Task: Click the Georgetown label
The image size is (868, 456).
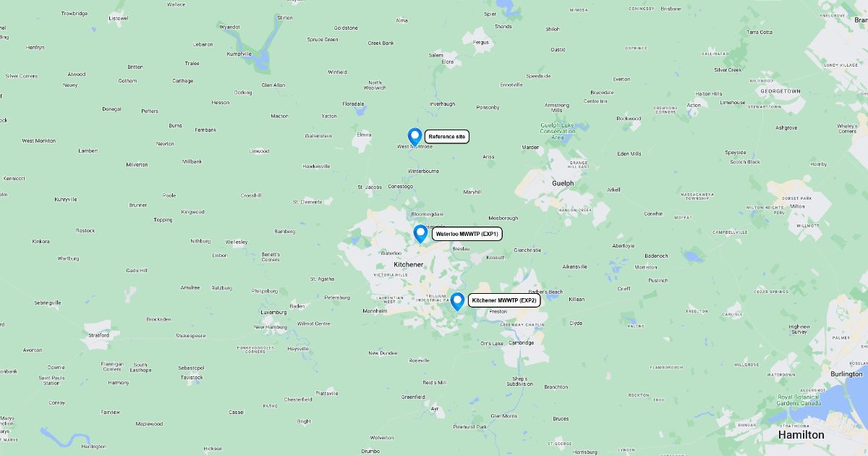Action: [x=780, y=92]
